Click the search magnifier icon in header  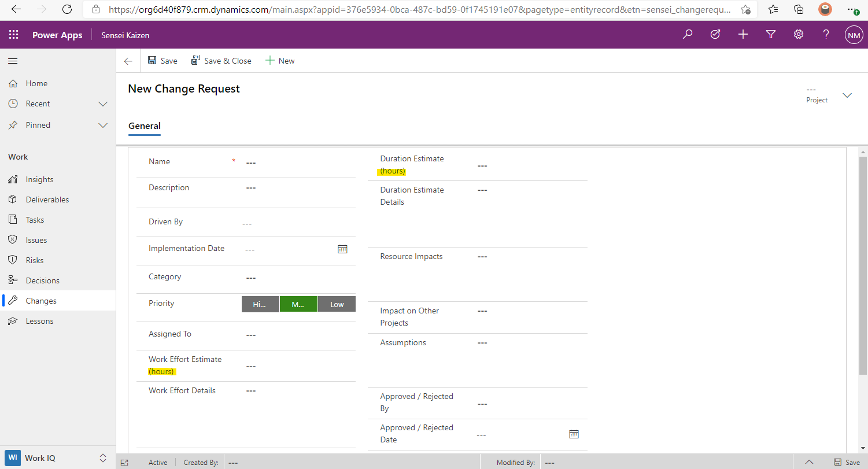point(688,35)
